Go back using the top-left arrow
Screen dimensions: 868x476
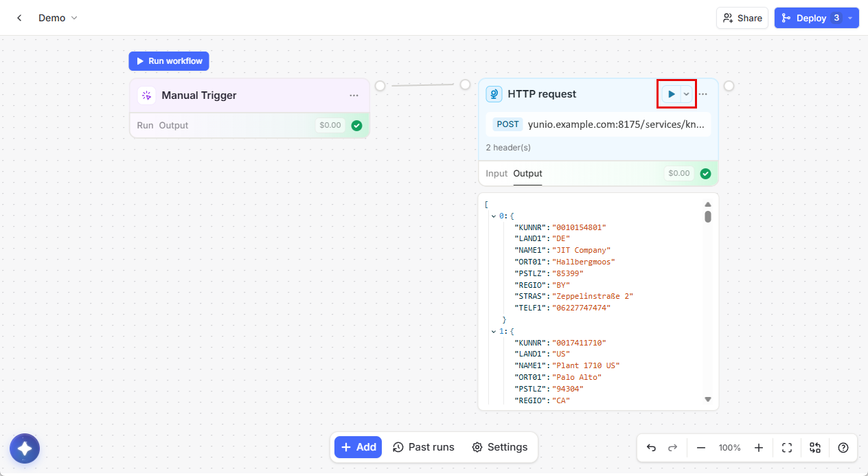coord(19,18)
